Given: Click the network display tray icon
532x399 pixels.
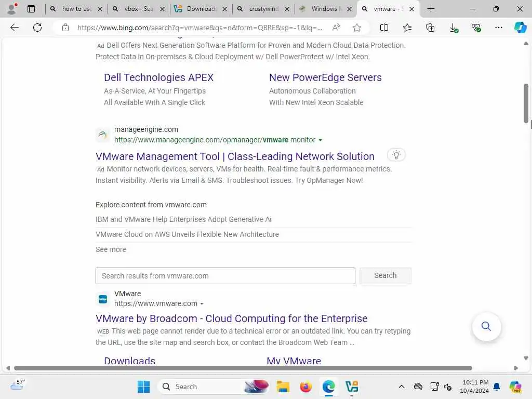Looking at the screenshot, I should pyautogui.click(x=434, y=387).
